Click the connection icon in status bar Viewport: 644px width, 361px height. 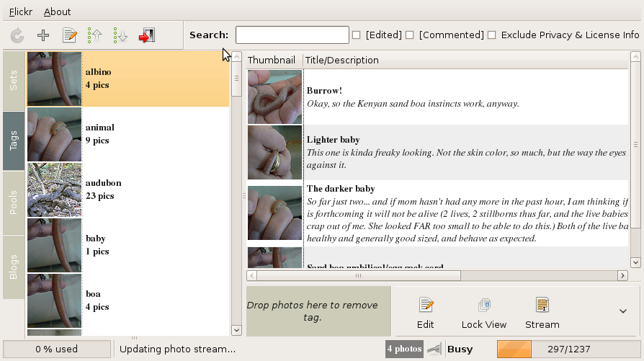point(434,349)
